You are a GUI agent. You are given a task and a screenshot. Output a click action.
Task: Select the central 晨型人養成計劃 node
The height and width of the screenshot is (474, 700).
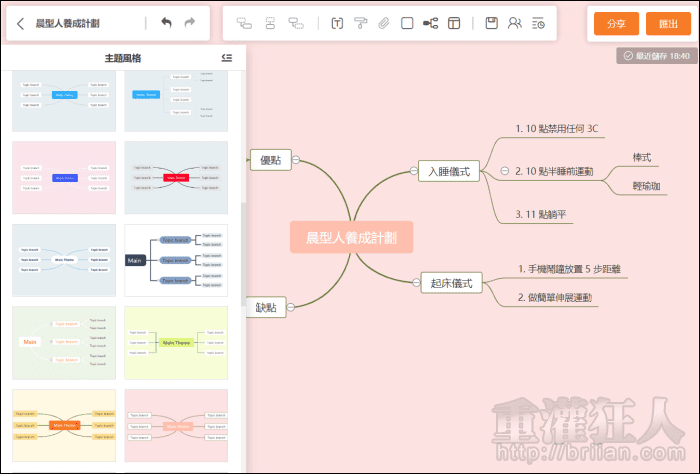(x=350, y=238)
